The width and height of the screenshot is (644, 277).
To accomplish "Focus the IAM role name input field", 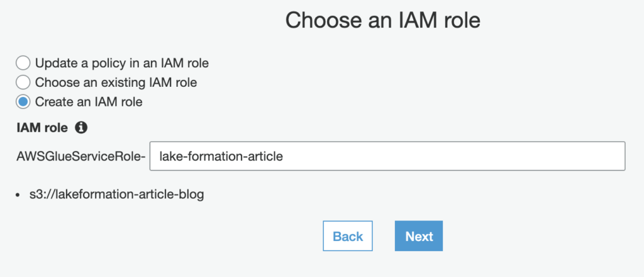I will tap(387, 156).
